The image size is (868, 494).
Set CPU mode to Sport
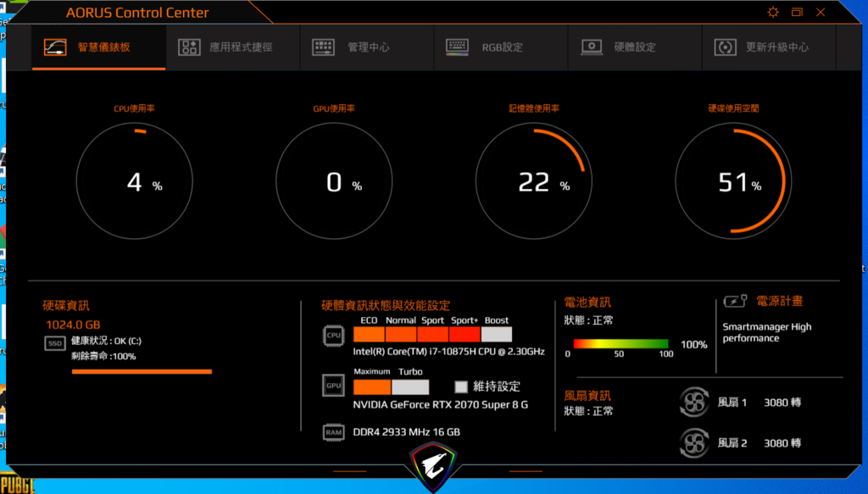point(433,334)
